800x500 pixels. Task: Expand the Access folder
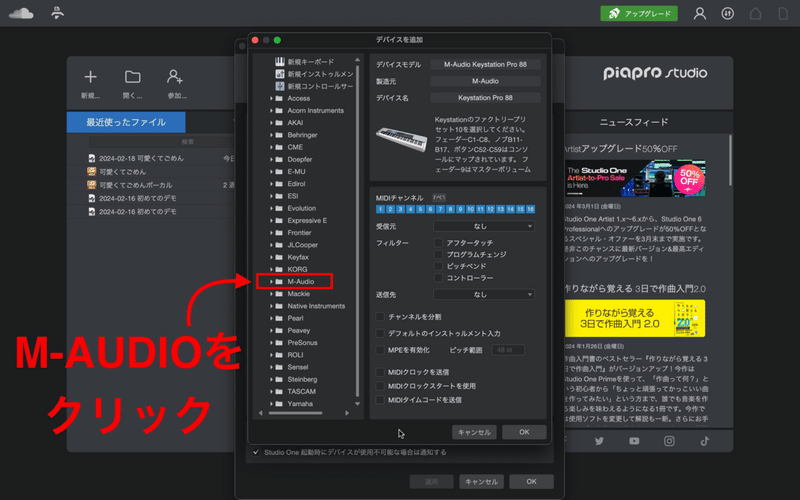pyautogui.click(x=271, y=98)
